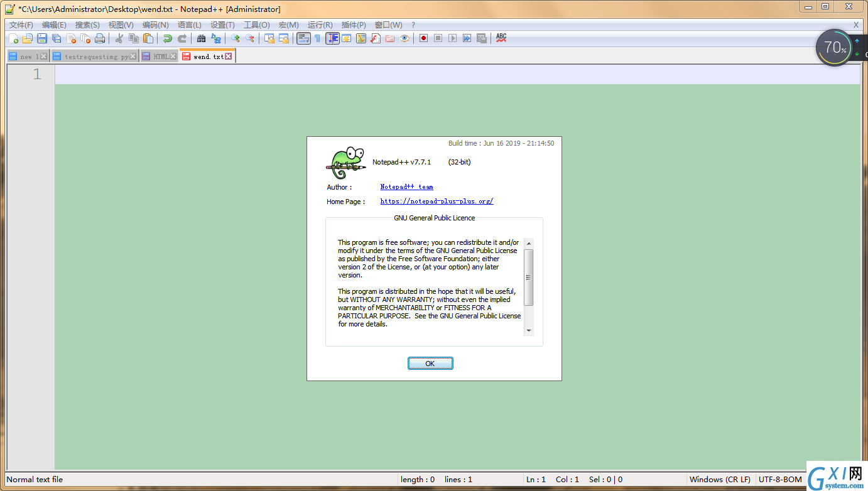Open the Replace toolbar icon

tap(216, 38)
